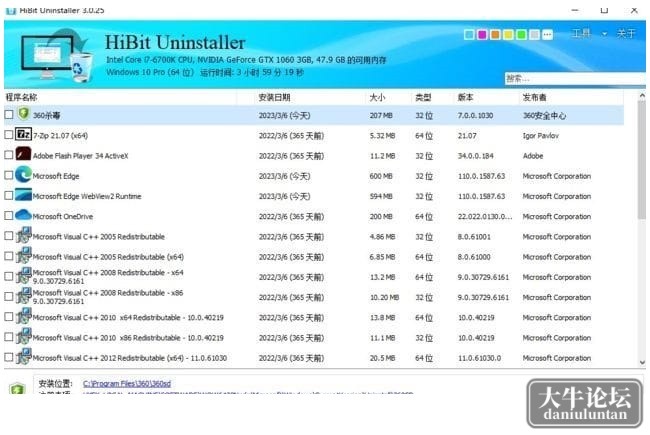Viewport: 650px width, 435px height.
Task: Click the Visual C++ 2005 Redistributable installer icon
Action: [x=24, y=235]
